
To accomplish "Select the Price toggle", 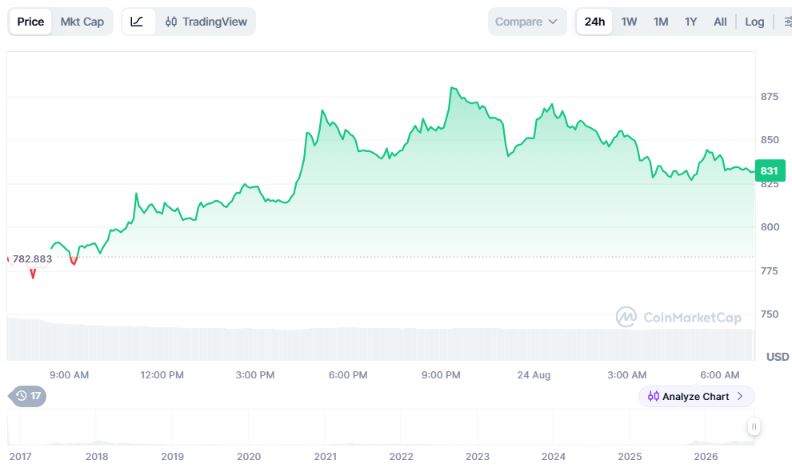I will coord(30,22).
